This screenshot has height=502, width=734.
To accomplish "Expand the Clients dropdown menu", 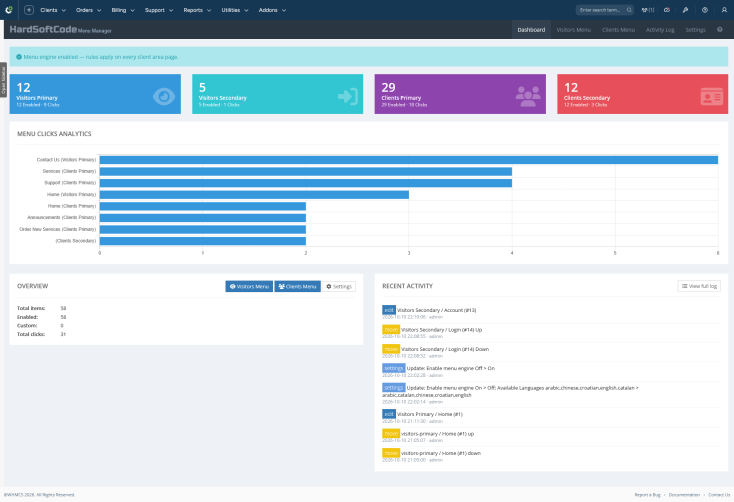I will click(x=53, y=10).
